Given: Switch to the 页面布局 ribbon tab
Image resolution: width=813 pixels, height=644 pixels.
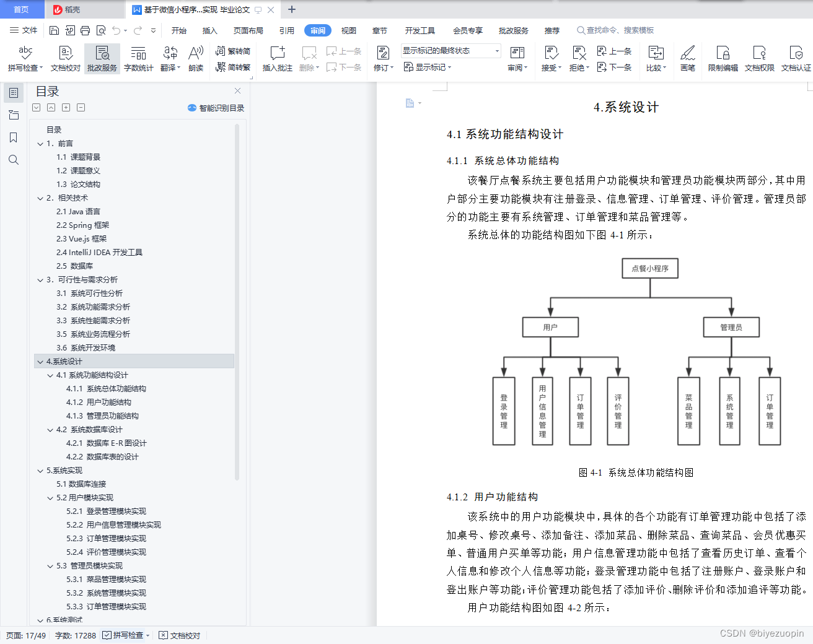Looking at the screenshot, I should pyautogui.click(x=248, y=30).
